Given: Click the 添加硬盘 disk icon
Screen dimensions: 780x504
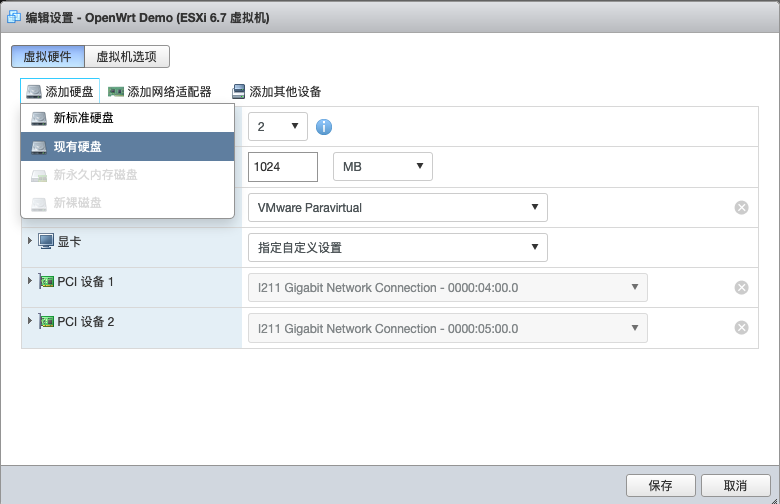Looking at the screenshot, I should 34,92.
